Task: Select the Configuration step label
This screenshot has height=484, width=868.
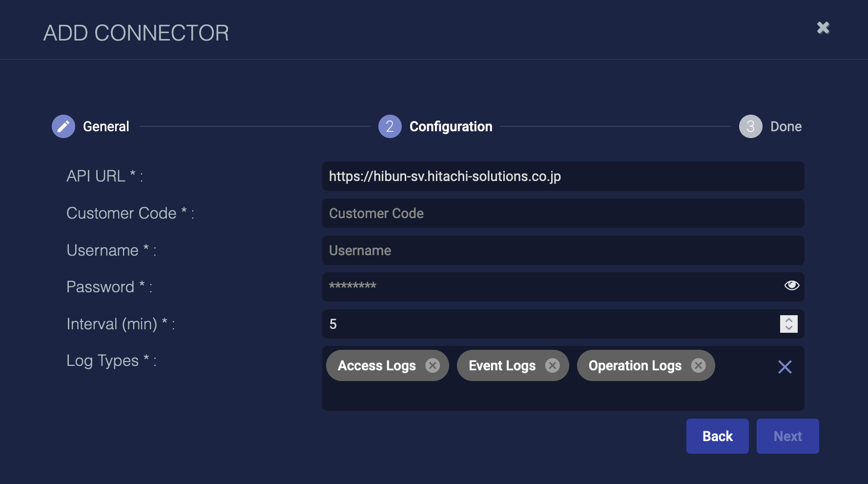Action: pos(451,126)
